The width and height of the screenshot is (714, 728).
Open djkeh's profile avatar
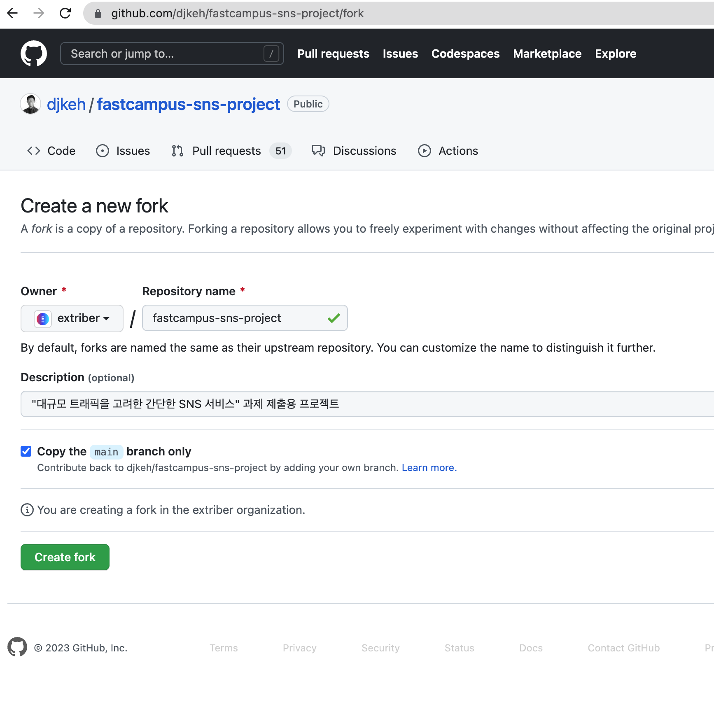[x=30, y=104]
